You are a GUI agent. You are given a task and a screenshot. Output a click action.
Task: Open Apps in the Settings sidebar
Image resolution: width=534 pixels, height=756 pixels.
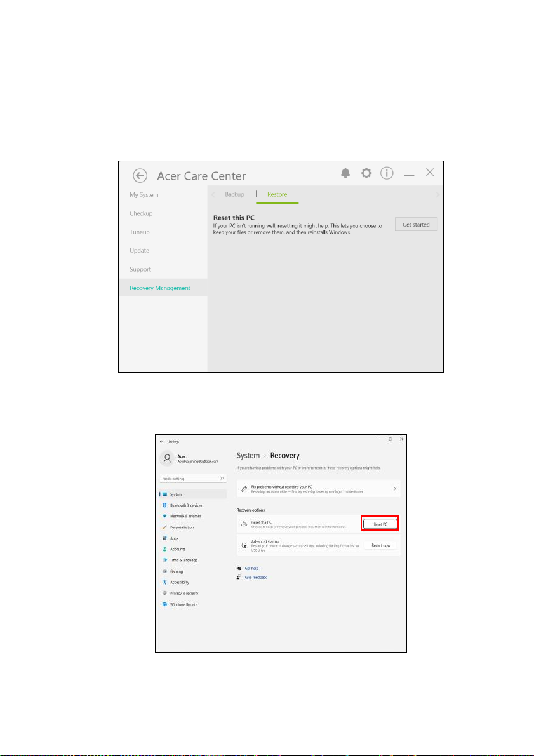coord(173,538)
